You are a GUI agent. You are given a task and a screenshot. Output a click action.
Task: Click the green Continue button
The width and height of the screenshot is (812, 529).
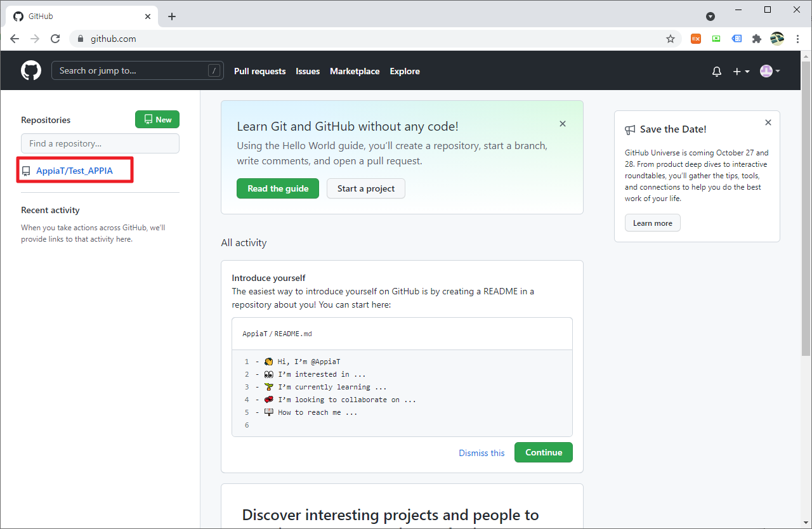coord(544,452)
